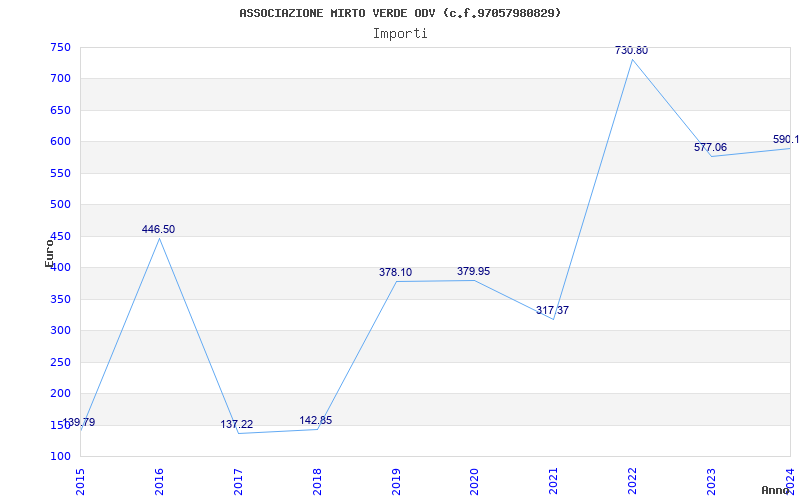This screenshot has height=500, width=800.
Task: Select the 500 y-axis value
Action: 60,205
